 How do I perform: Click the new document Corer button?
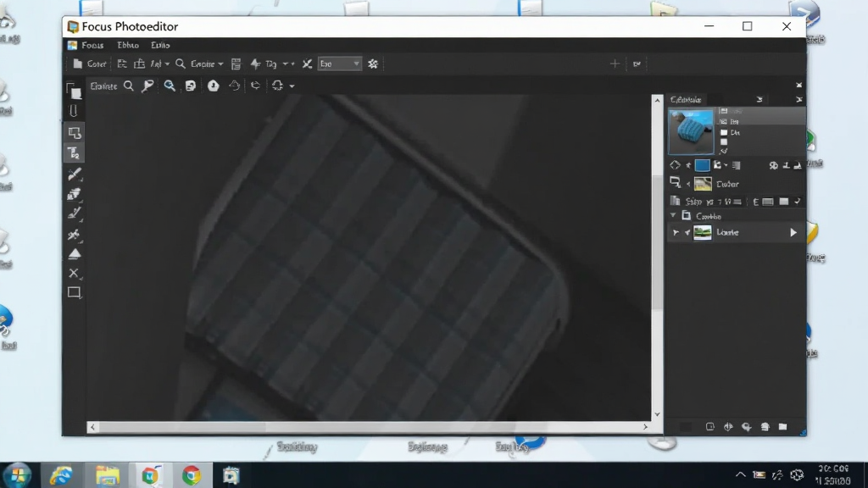[x=90, y=64]
